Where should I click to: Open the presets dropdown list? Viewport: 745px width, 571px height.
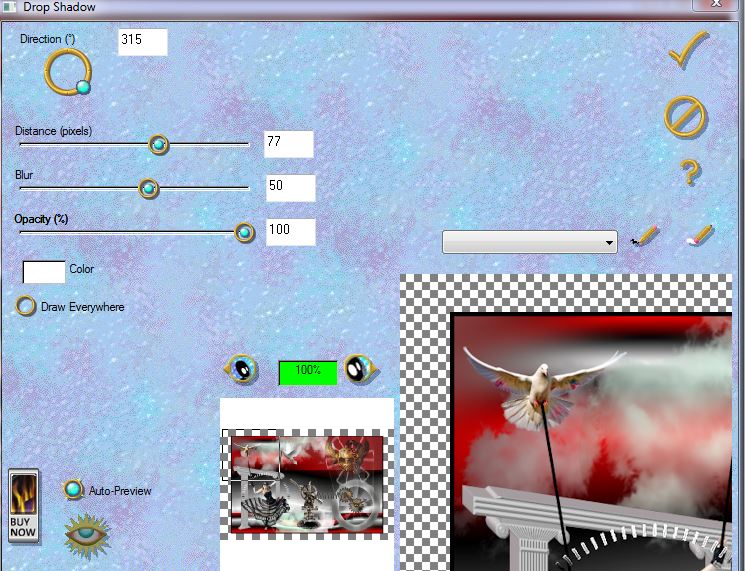pyautogui.click(x=530, y=242)
